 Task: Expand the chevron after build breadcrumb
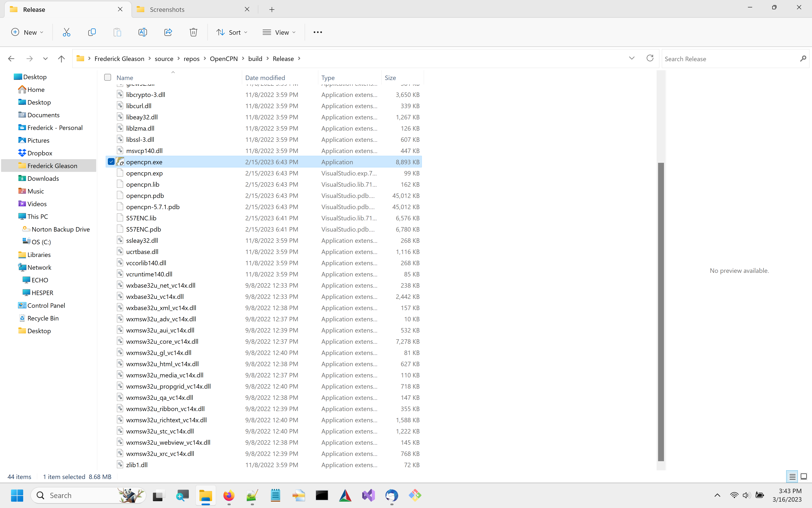pyautogui.click(x=267, y=58)
